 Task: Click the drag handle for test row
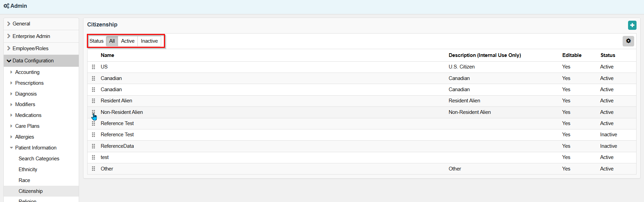tap(93, 158)
